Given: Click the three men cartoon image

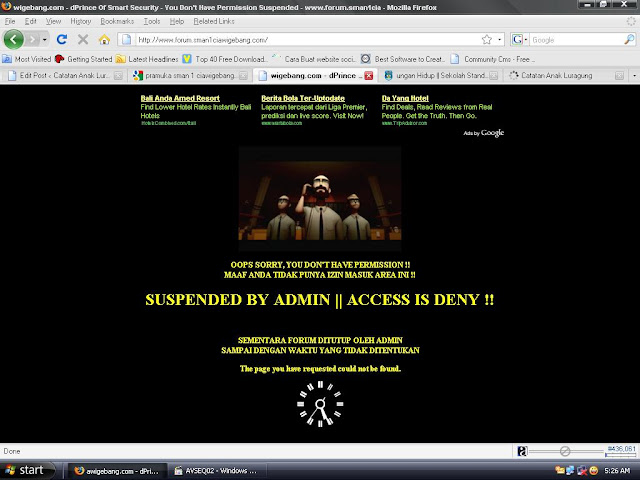Looking at the screenshot, I should coord(320,199).
